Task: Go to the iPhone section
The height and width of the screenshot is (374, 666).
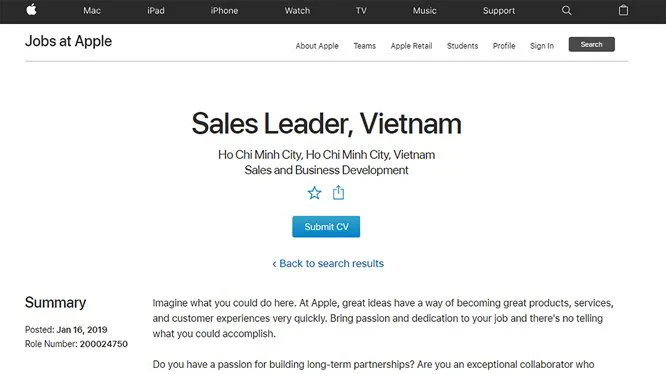Action: click(224, 11)
